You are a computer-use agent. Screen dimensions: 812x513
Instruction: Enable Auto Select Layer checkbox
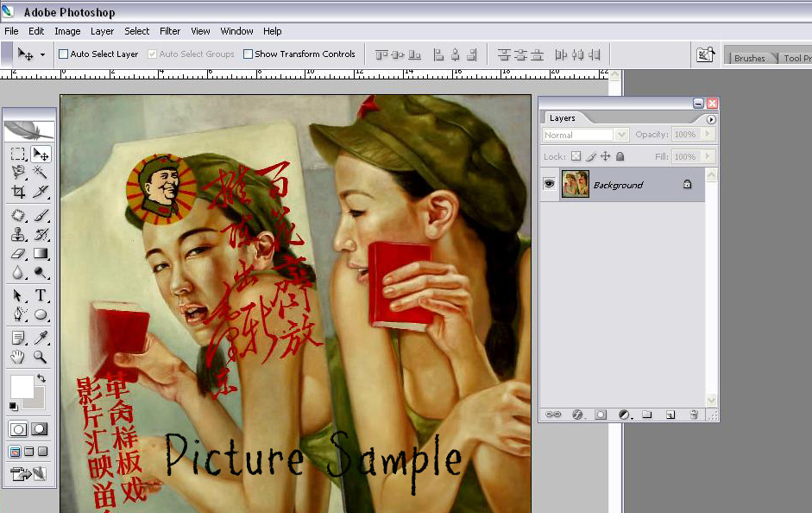coord(63,54)
